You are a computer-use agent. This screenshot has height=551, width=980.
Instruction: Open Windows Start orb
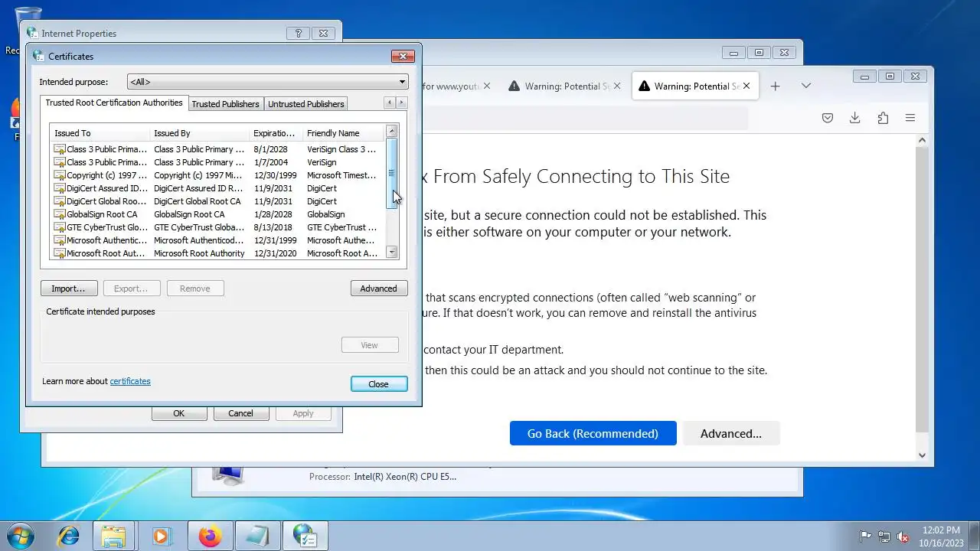20,536
